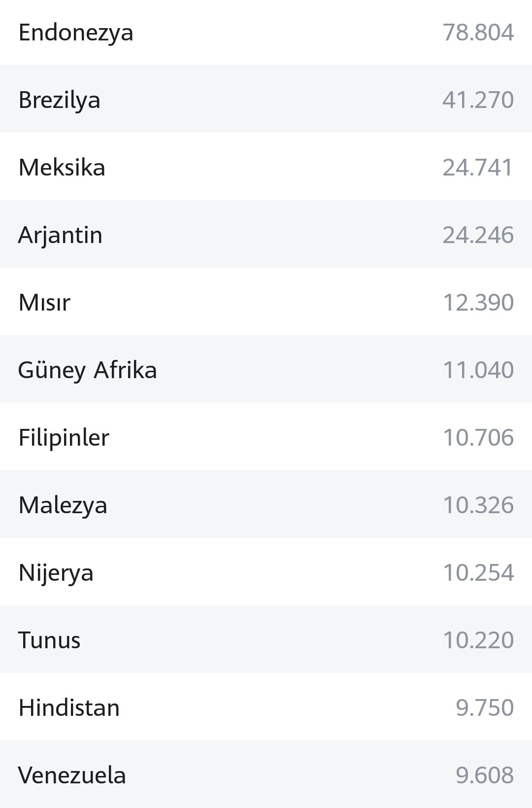Tap the Malezya list item
The width and height of the screenshot is (532, 808).
[266, 504]
